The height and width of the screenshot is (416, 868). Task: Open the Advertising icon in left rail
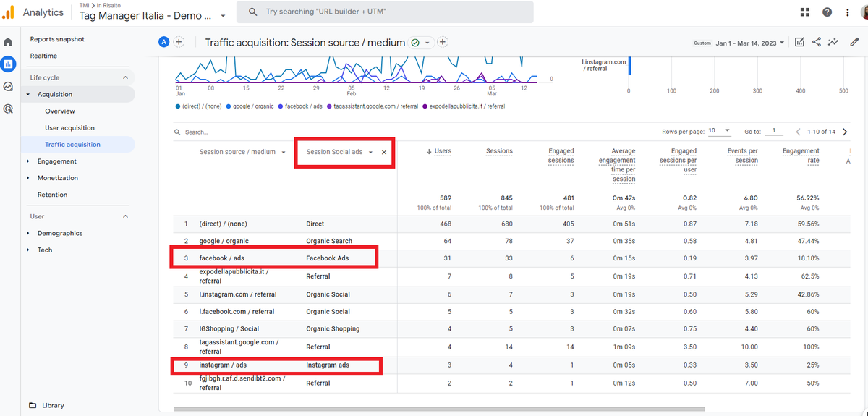[8, 109]
